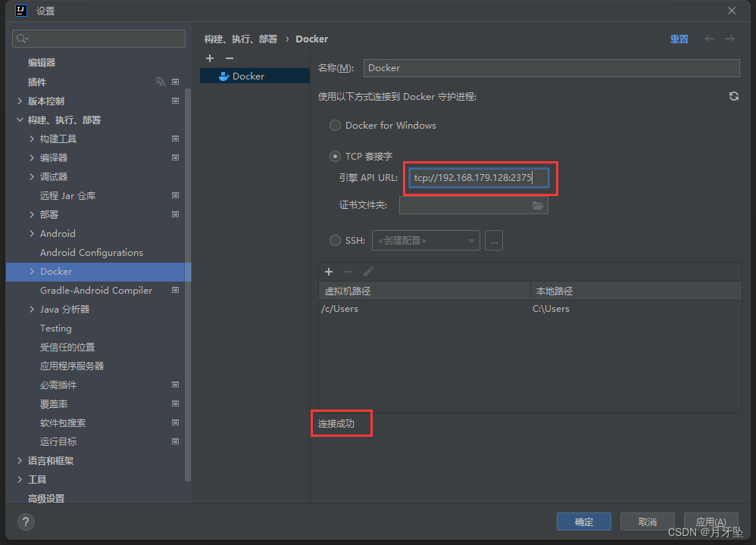Click the 本地路径 column header
This screenshot has height=545, width=756.
(x=636, y=291)
